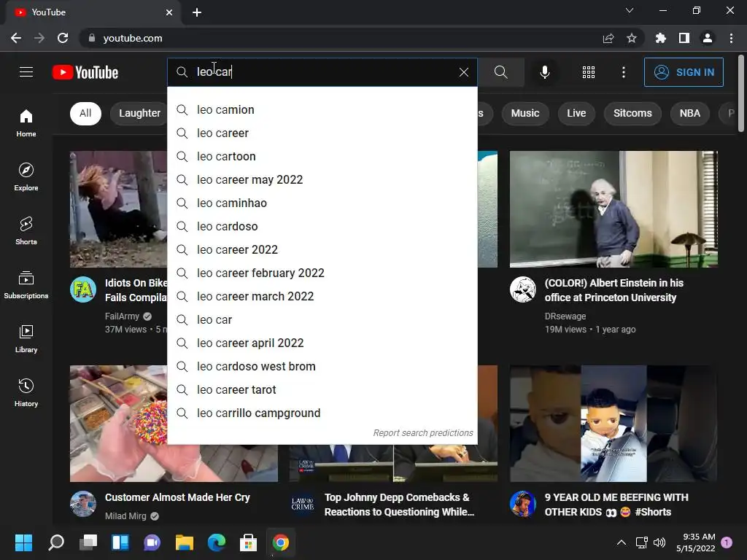This screenshot has height=560, width=747.
Task: Go back in Chrome
Action: click(x=16, y=38)
